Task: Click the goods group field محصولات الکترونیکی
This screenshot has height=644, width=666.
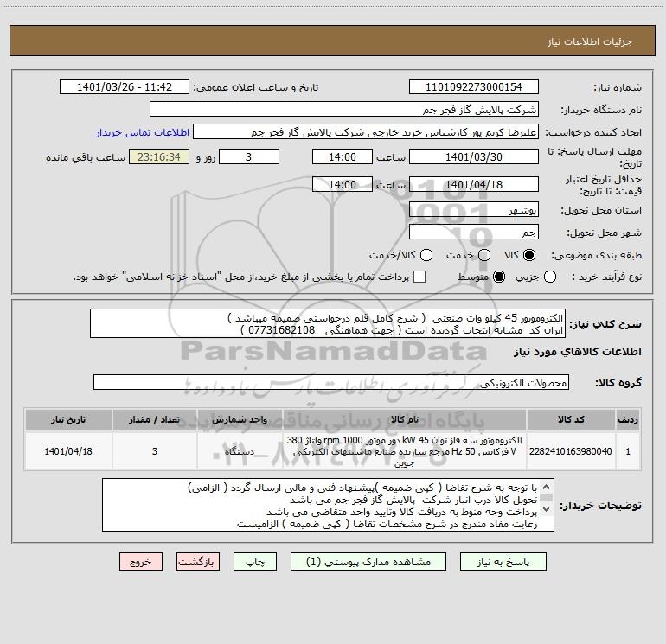Action: point(331,382)
